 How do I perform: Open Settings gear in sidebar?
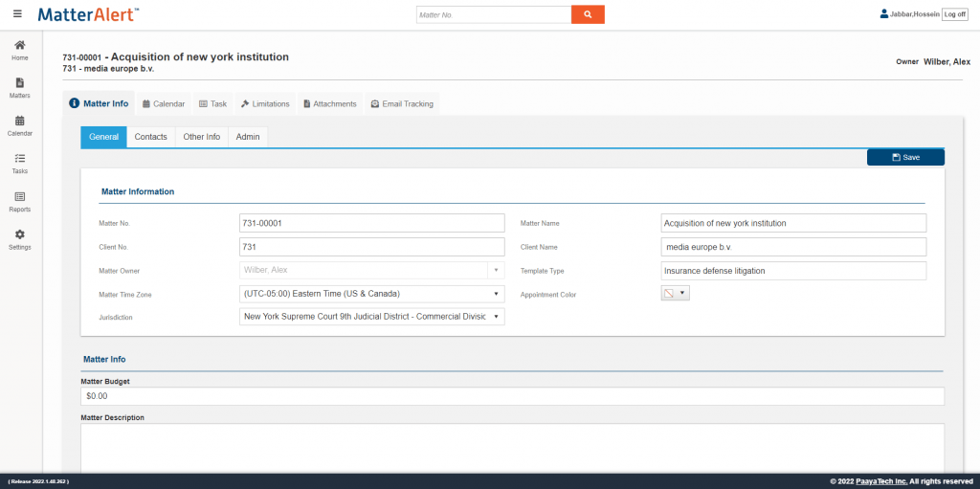(x=20, y=239)
